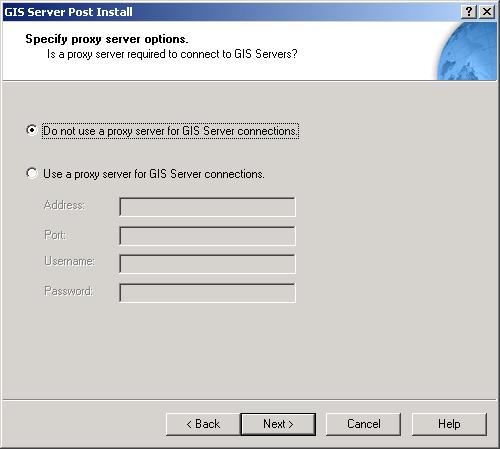Click the 'Use a proxy server for GIS Server connections' text
Screen dimensions: 500x449
[x=154, y=174]
